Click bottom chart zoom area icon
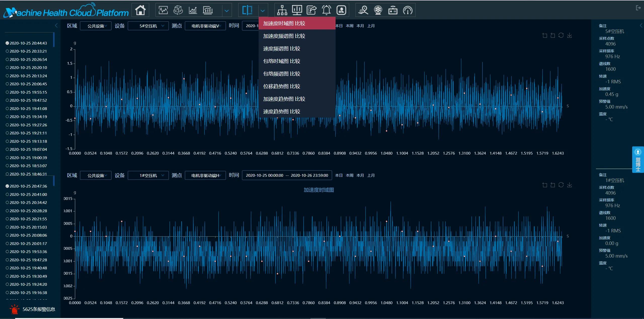 coord(545,185)
